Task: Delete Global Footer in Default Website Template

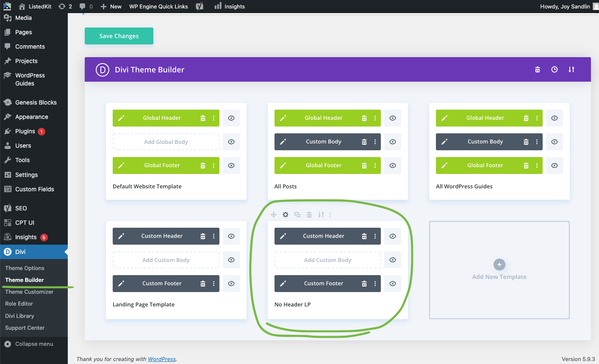Action: tap(202, 165)
